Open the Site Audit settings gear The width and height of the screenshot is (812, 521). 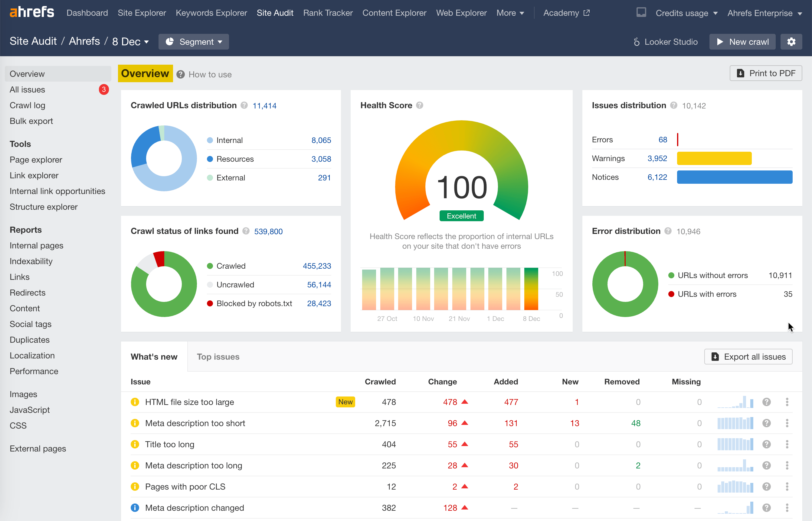791,42
